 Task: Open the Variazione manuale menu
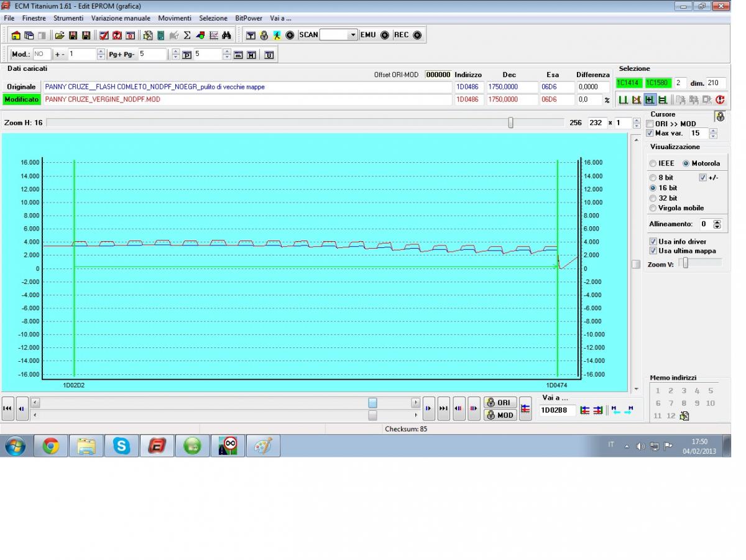click(x=121, y=18)
